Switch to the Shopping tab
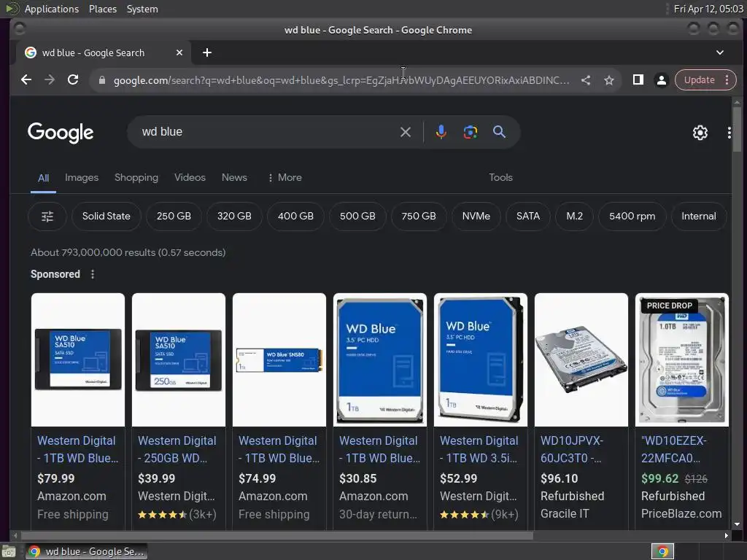The image size is (747, 560). point(136,177)
